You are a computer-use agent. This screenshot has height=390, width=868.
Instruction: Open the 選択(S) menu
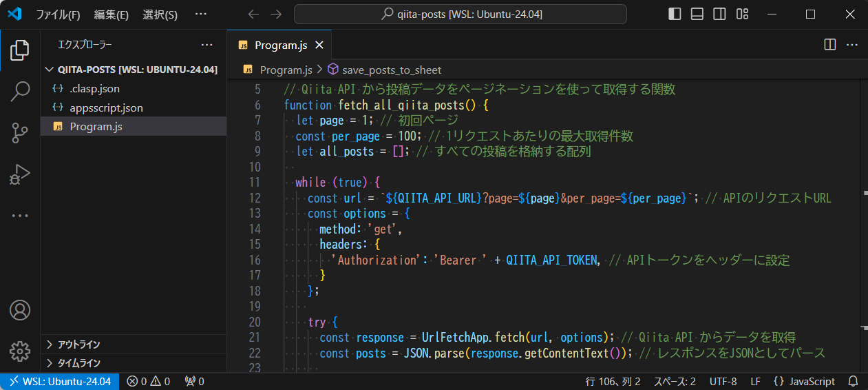coord(160,14)
